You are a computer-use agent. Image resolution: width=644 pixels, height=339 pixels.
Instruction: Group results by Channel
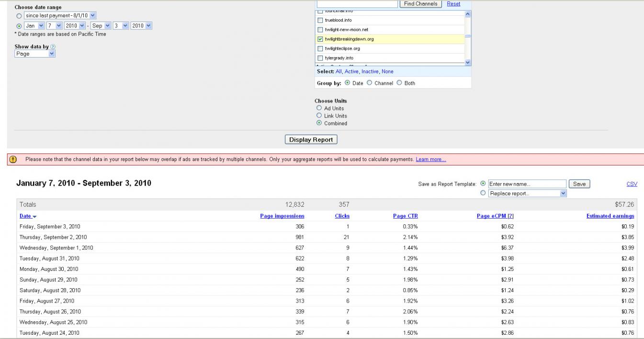coord(369,83)
